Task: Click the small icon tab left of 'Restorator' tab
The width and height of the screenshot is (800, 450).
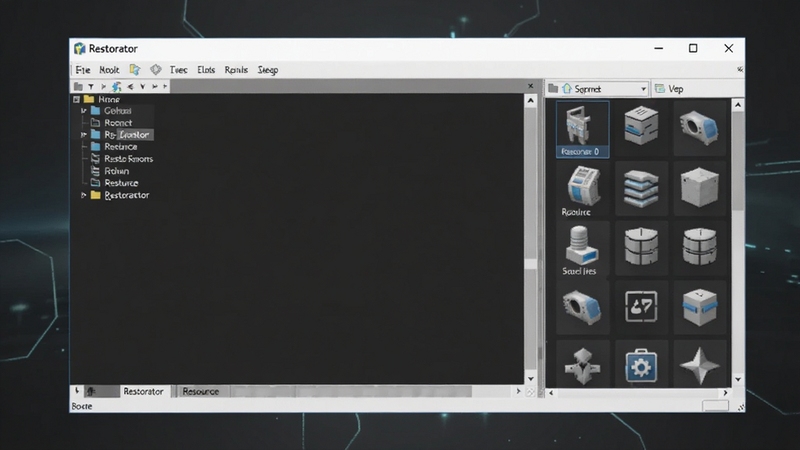Action: tap(91, 391)
